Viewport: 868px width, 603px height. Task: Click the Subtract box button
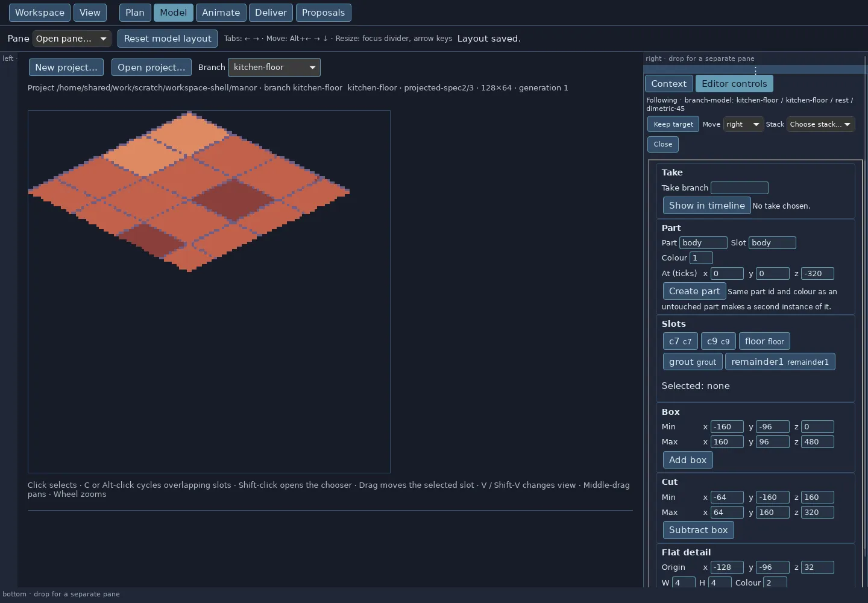(x=698, y=530)
